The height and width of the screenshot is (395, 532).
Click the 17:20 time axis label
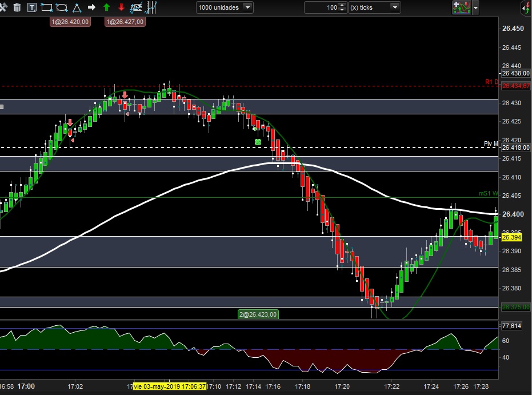(342, 386)
